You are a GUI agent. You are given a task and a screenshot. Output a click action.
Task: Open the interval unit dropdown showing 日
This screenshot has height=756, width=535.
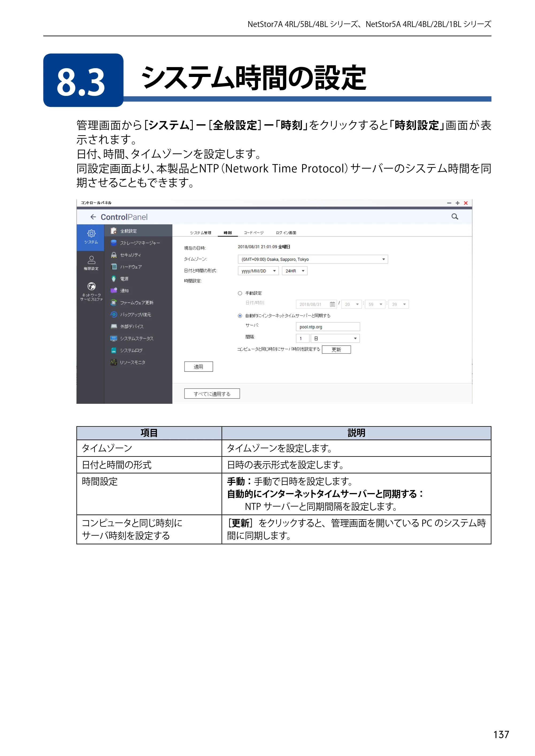pos(335,338)
